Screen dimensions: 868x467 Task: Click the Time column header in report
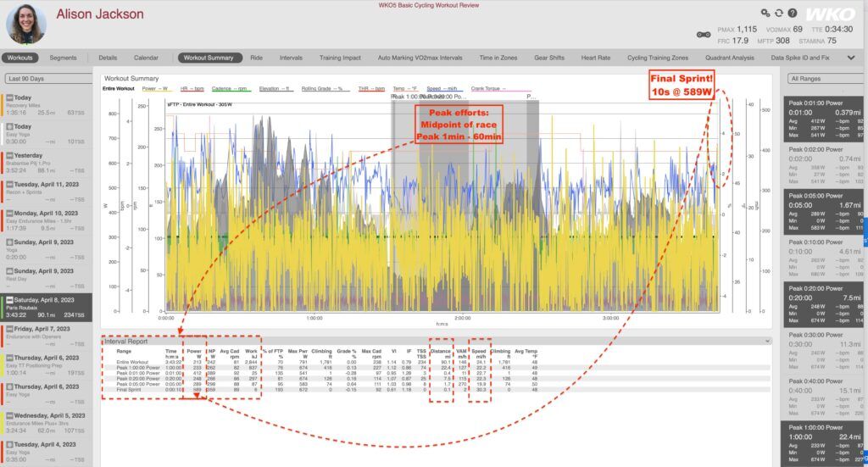click(171, 353)
